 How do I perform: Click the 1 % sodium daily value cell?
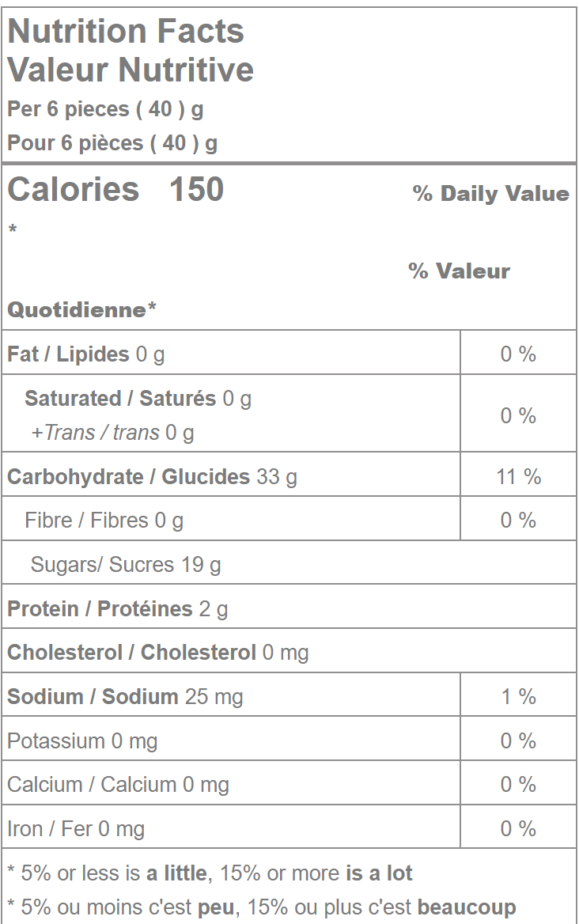(x=518, y=697)
